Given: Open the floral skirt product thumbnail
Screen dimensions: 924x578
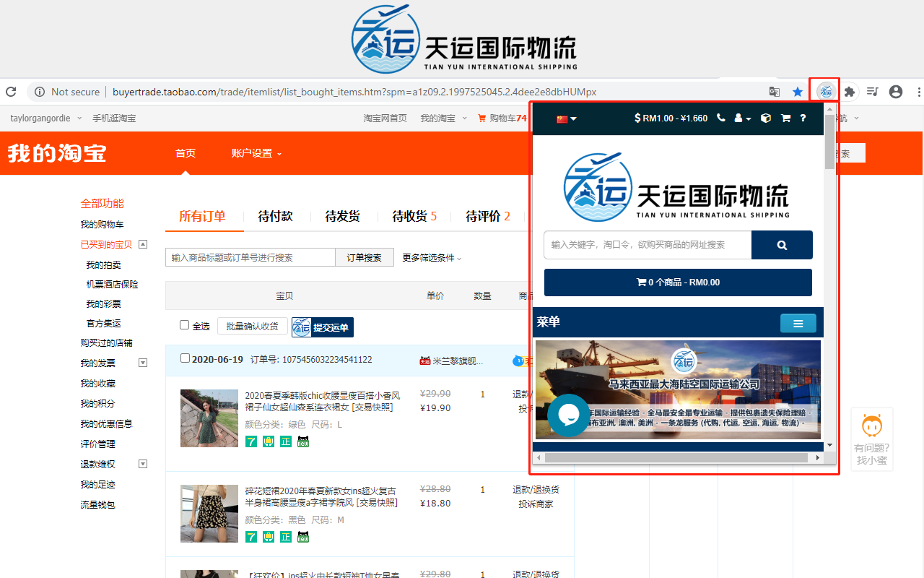Looking at the screenshot, I should click(209, 514).
